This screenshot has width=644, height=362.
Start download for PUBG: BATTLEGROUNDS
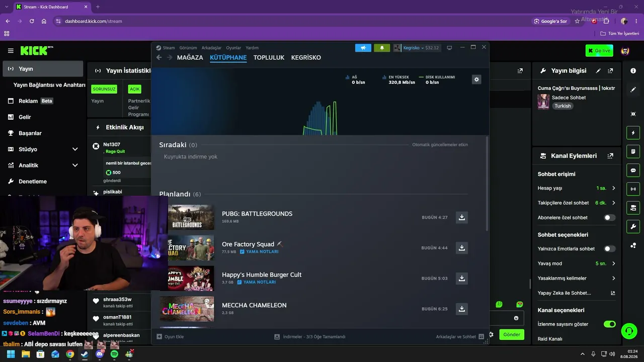(462, 217)
